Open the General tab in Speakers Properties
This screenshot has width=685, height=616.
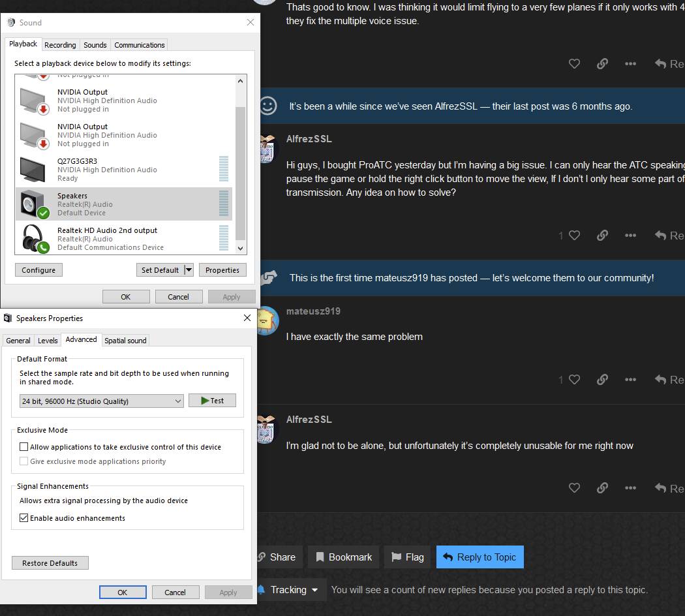coord(18,341)
